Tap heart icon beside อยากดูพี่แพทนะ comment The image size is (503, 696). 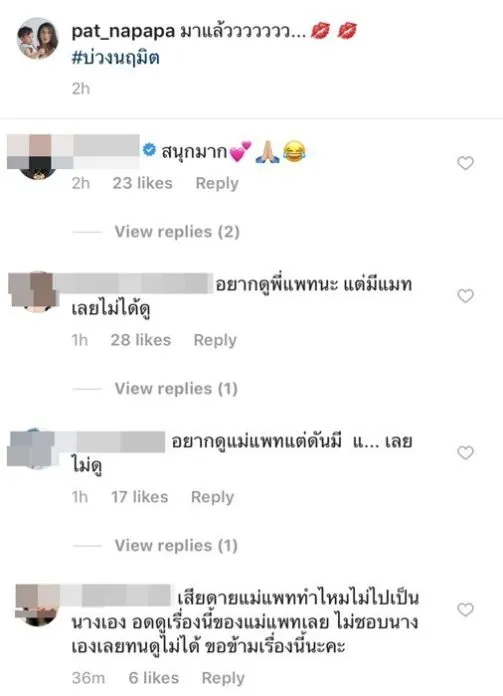coord(465,296)
